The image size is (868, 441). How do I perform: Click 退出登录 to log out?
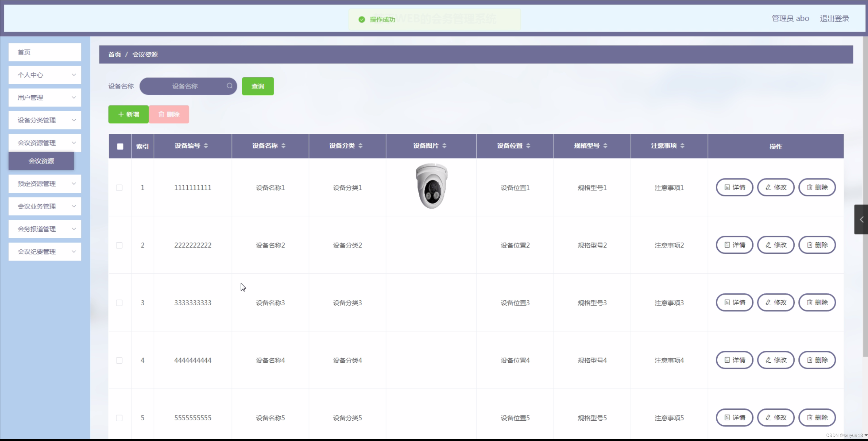(x=834, y=18)
